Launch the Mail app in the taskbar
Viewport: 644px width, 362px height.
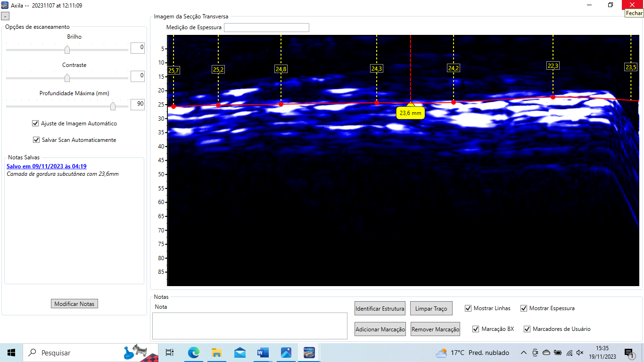click(x=240, y=353)
